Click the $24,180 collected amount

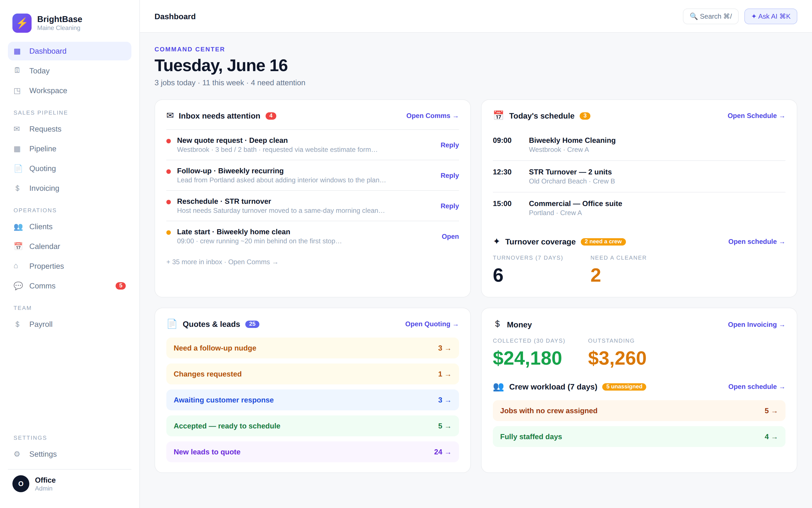(x=527, y=358)
